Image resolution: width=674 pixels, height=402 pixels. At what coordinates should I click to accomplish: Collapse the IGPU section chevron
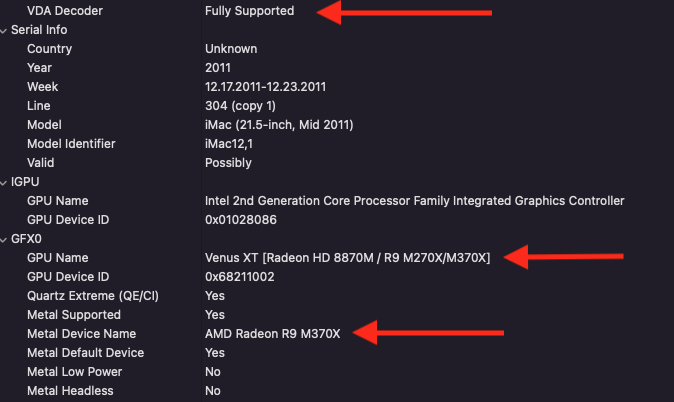(x=5, y=182)
